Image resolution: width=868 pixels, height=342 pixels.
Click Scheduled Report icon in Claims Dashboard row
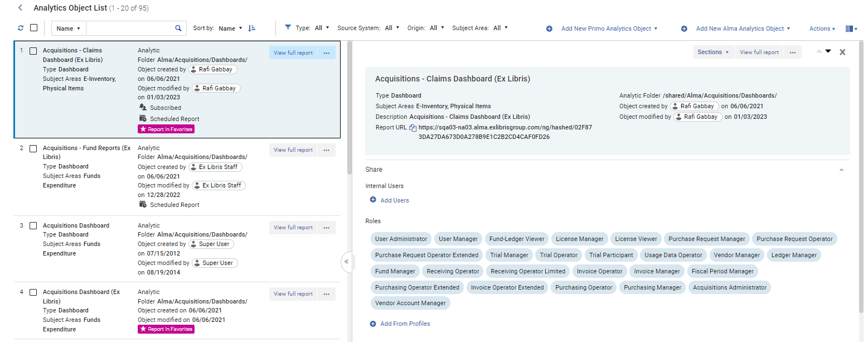tap(143, 118)
